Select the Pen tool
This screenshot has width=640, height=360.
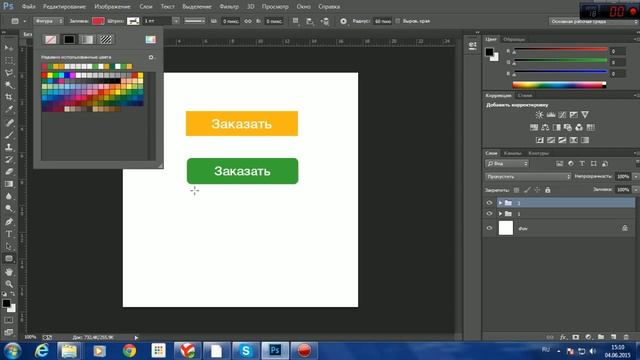[x=9, y=222]
